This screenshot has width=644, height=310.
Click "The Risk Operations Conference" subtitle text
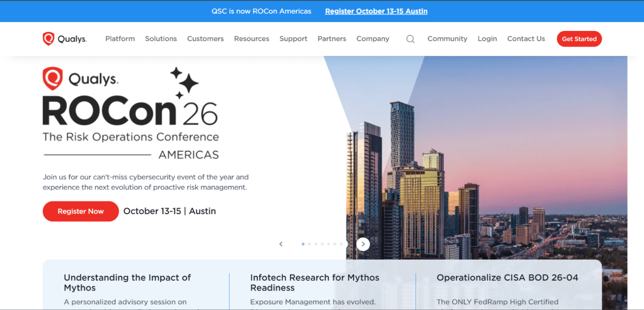click(131, 137)
